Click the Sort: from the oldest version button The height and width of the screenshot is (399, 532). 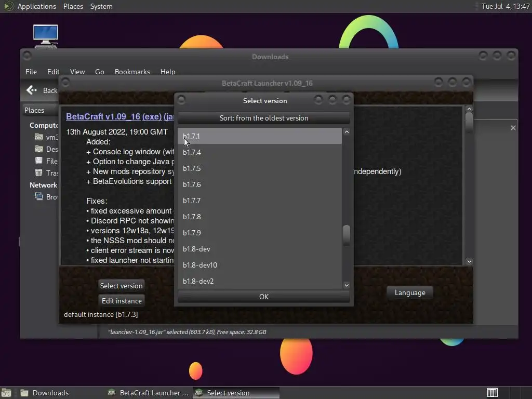tap(263, 118)
